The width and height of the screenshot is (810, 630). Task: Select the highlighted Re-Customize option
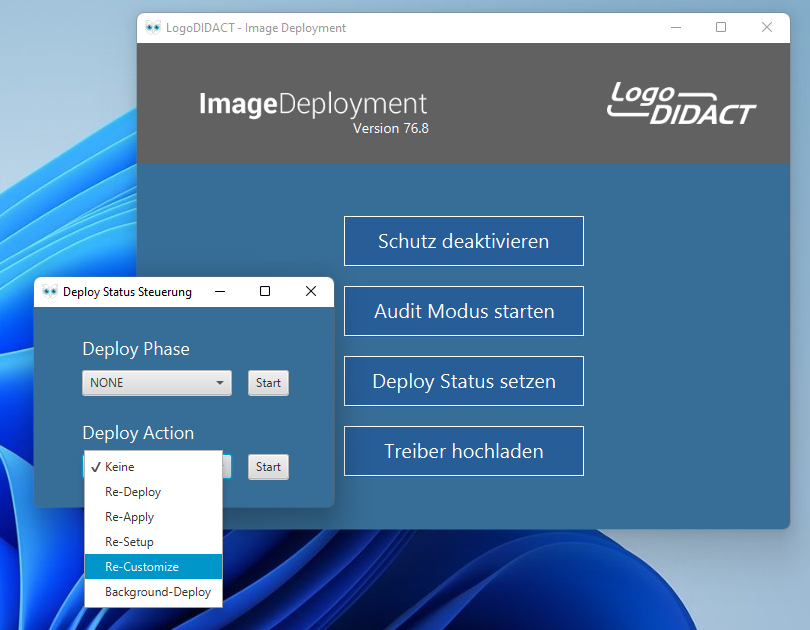click(x=153, y=566)
